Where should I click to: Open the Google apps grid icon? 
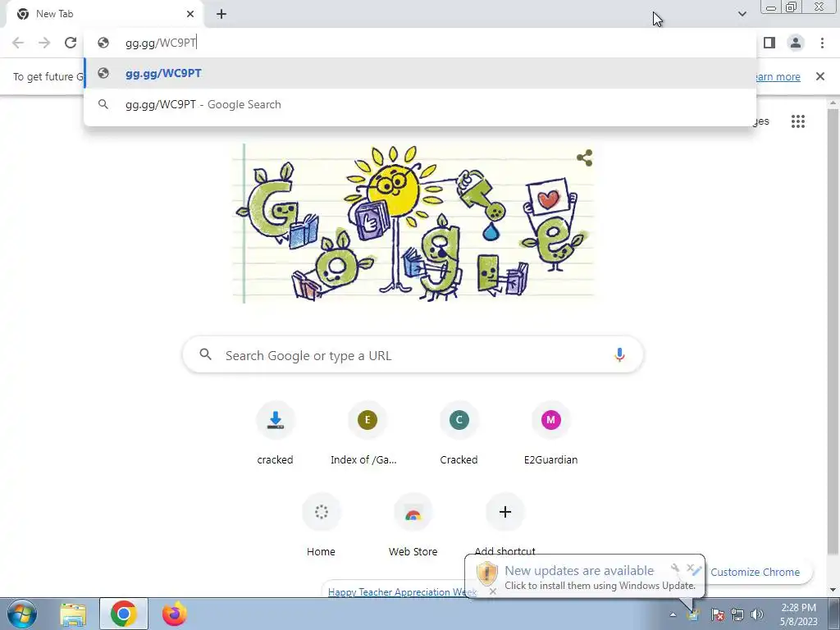coord(797,121)
